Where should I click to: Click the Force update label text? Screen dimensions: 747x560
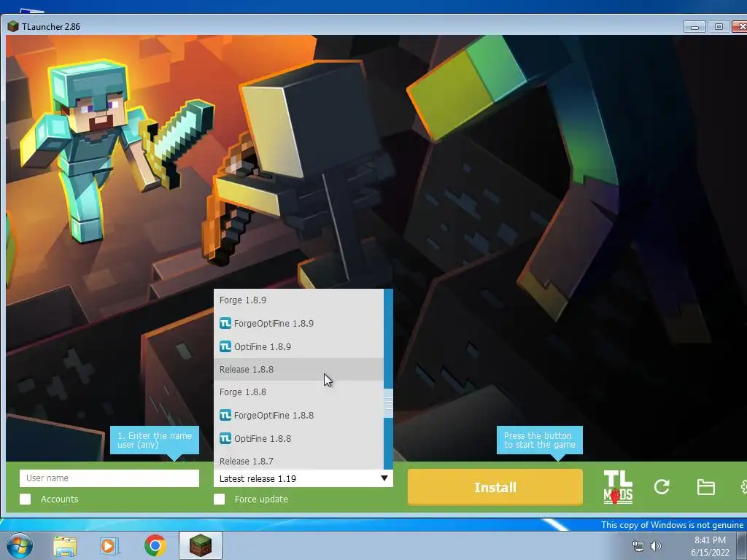tap(261, 499)
